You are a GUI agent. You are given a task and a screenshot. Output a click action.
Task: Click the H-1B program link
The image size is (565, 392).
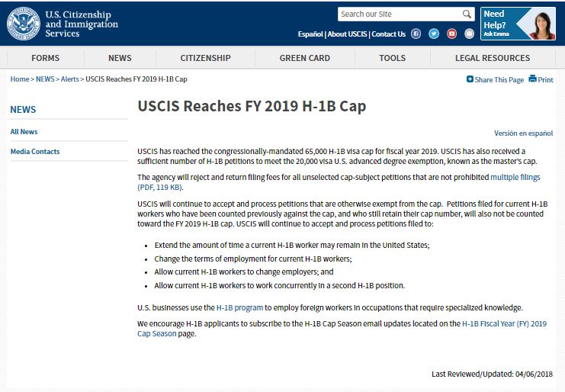239,307
